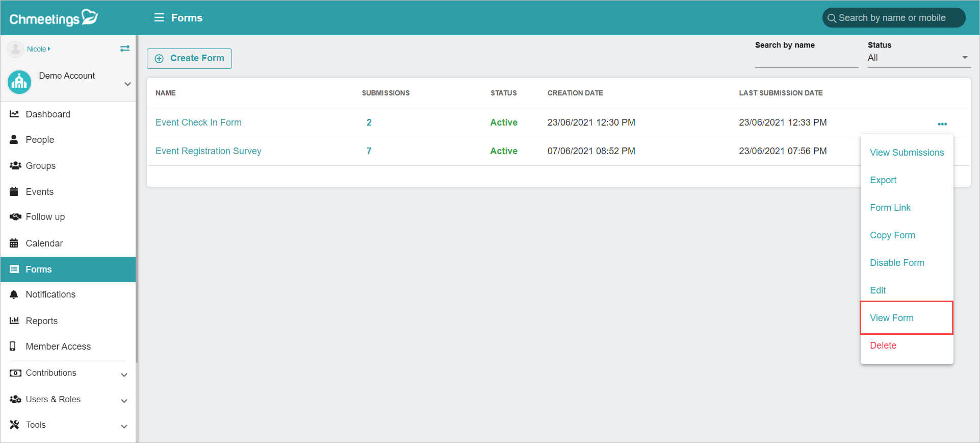
Task: Toggle the hamburger menu icon next to Forms
Action: 159,18
